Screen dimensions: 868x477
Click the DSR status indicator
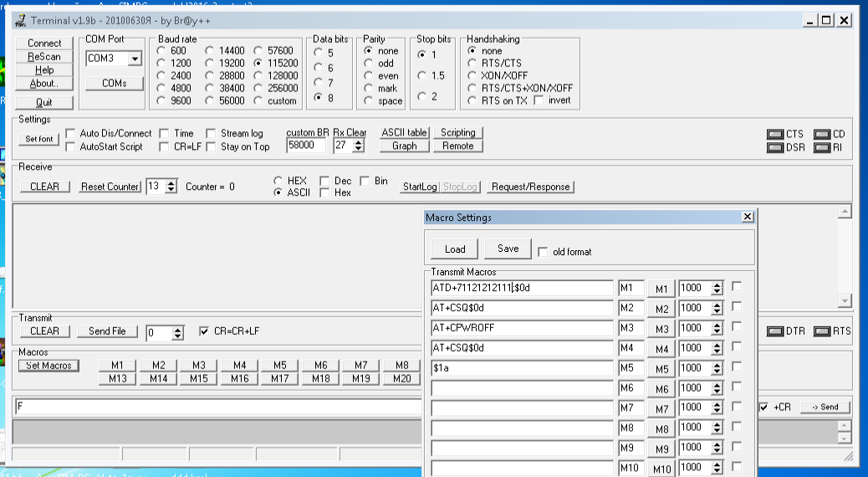[775, 148]
